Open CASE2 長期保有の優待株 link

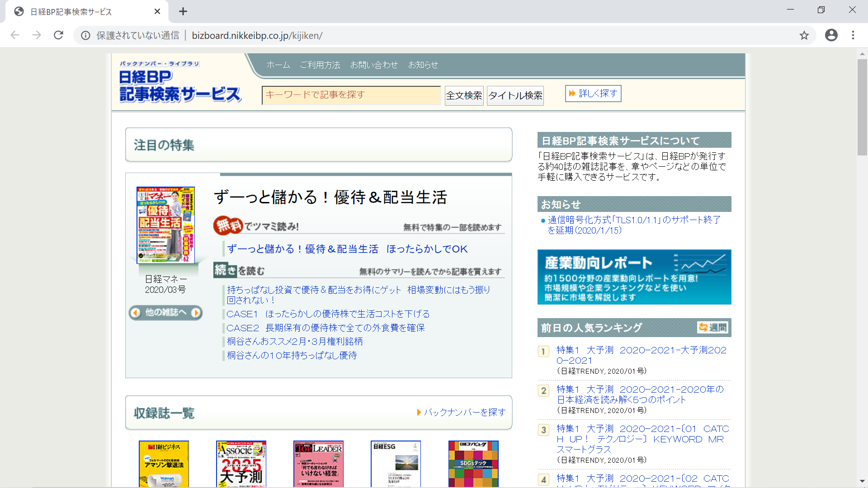coord(325,328)
